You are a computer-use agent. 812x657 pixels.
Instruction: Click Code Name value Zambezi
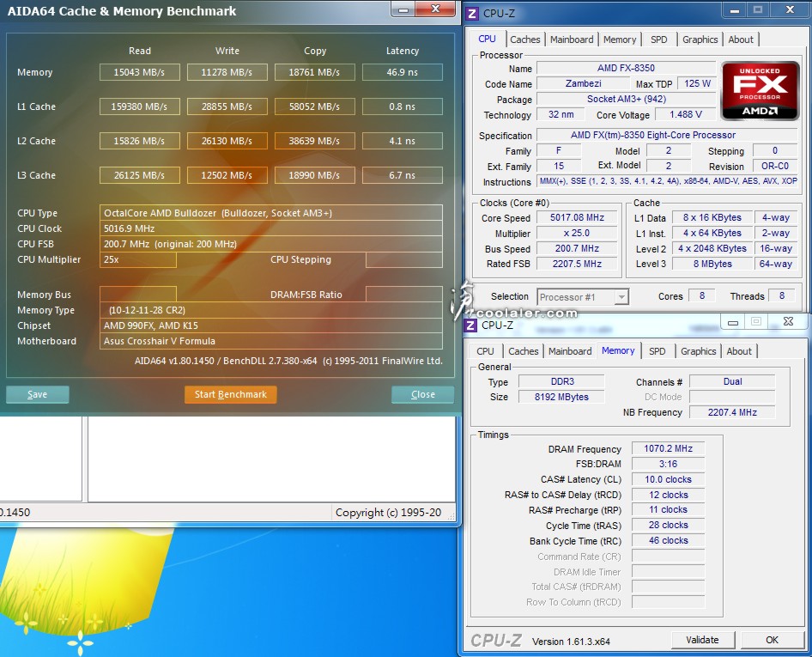click(x=583, y=83)
